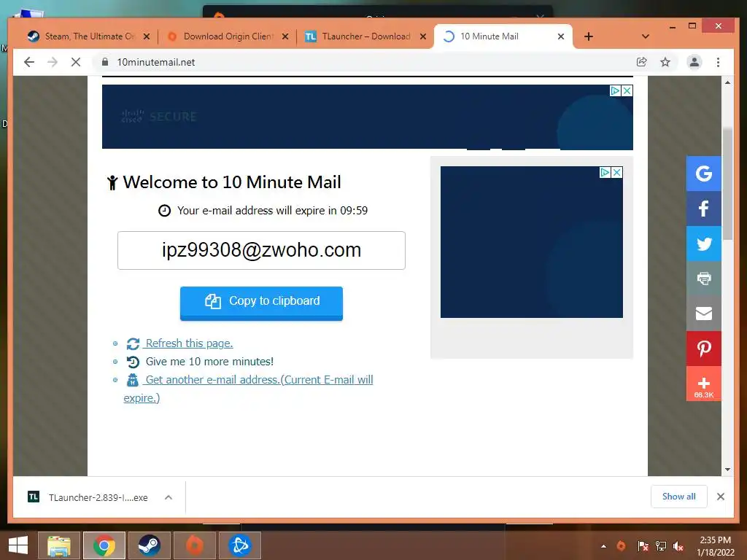Click scrollbar up arrow

[x=727, y=82]
